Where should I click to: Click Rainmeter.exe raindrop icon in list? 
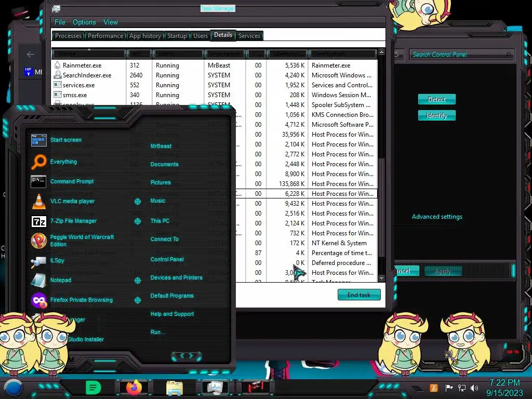(57, 65)
